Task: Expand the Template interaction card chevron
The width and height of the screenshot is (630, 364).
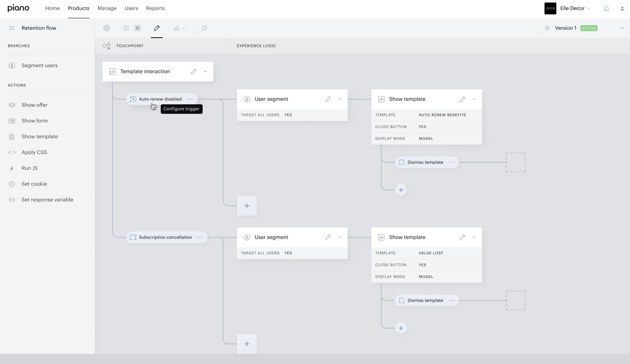Action: [205, 71]
